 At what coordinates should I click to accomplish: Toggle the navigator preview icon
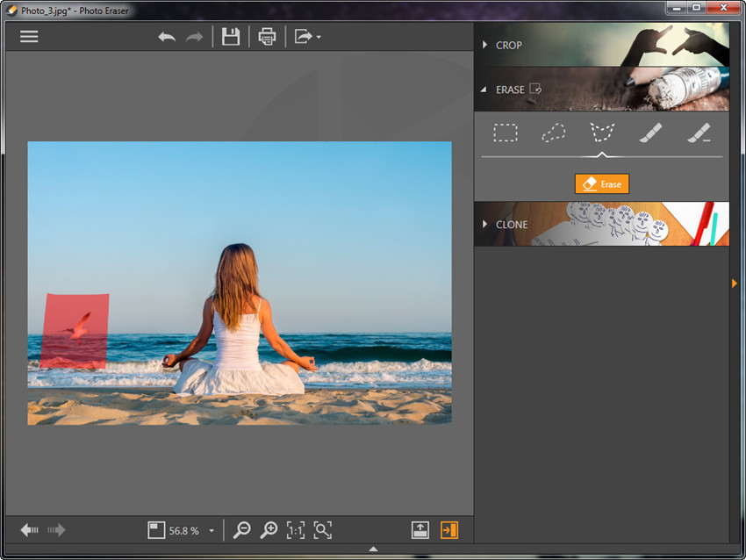coord(156,530)
